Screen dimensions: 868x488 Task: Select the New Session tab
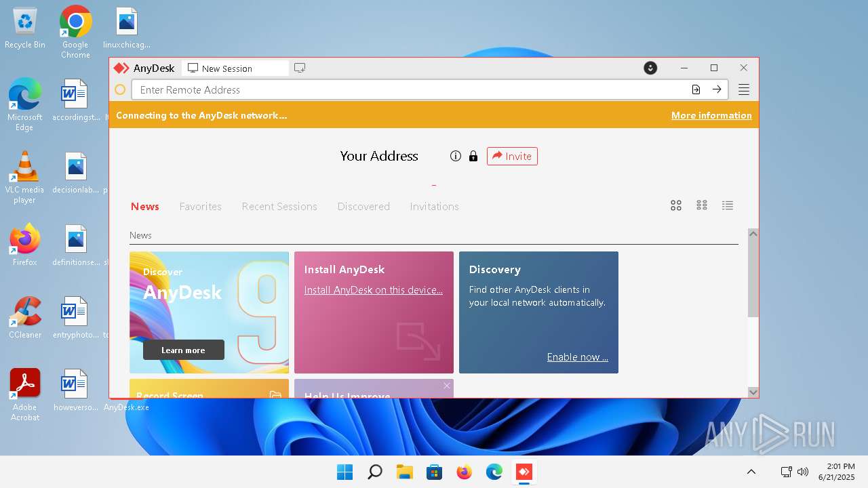click(x=235, y=68)
